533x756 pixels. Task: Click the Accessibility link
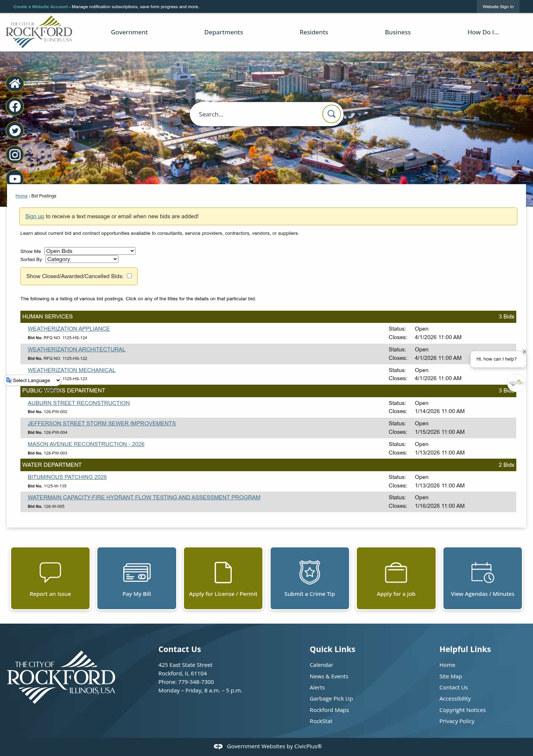point(455,698)
